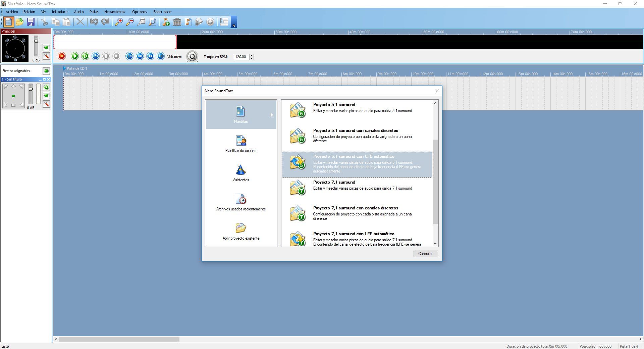The height and width of the screenshot is (349, 644).
Task: Select Plantillas de usuario category
Action: pos(241,144)
